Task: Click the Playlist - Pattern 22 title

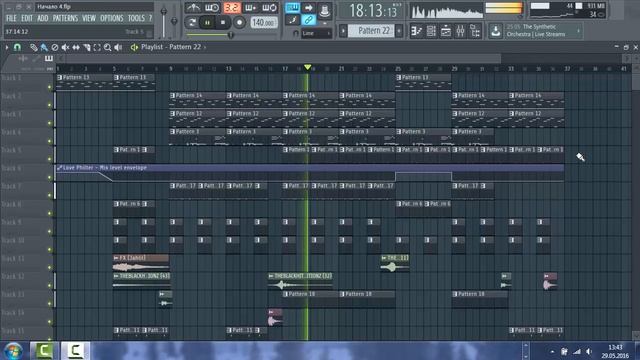Action: (x=171, y=47)
